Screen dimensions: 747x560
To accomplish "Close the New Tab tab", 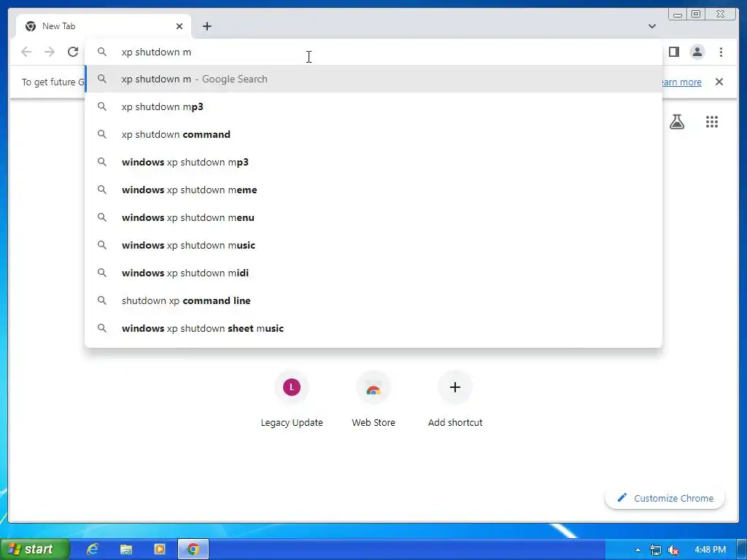I will click(x=179, y=26).
